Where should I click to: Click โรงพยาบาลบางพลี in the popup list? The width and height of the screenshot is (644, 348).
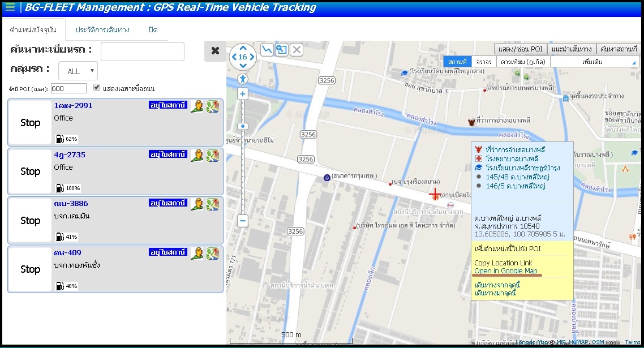(512, 158)
